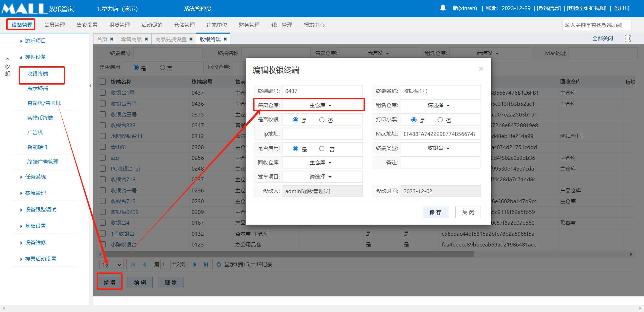Click the 终端名称 input in dialog
Screen dimensions: 644x312
pyautogui.click(x=441, y=91)
